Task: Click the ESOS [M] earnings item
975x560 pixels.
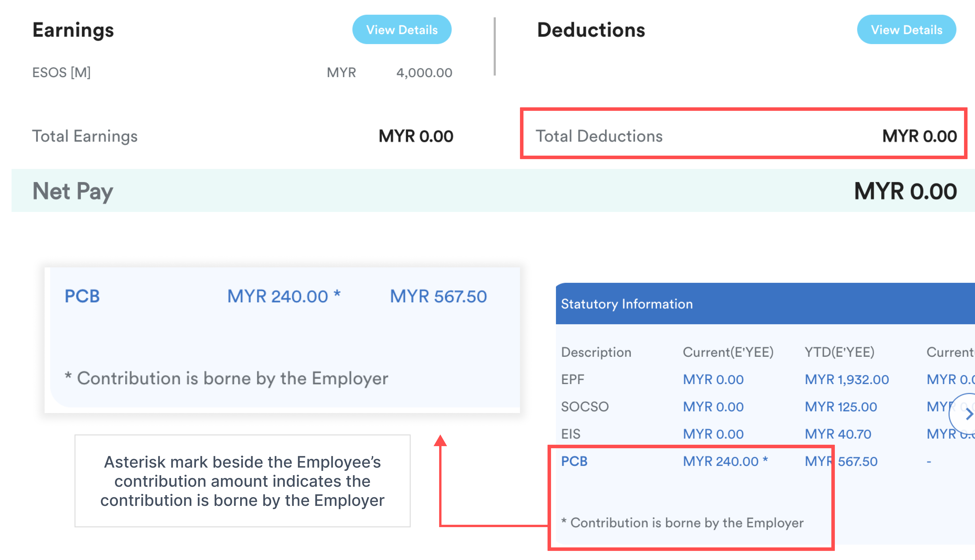Action: pyautogui.click(x=62, y=72)
